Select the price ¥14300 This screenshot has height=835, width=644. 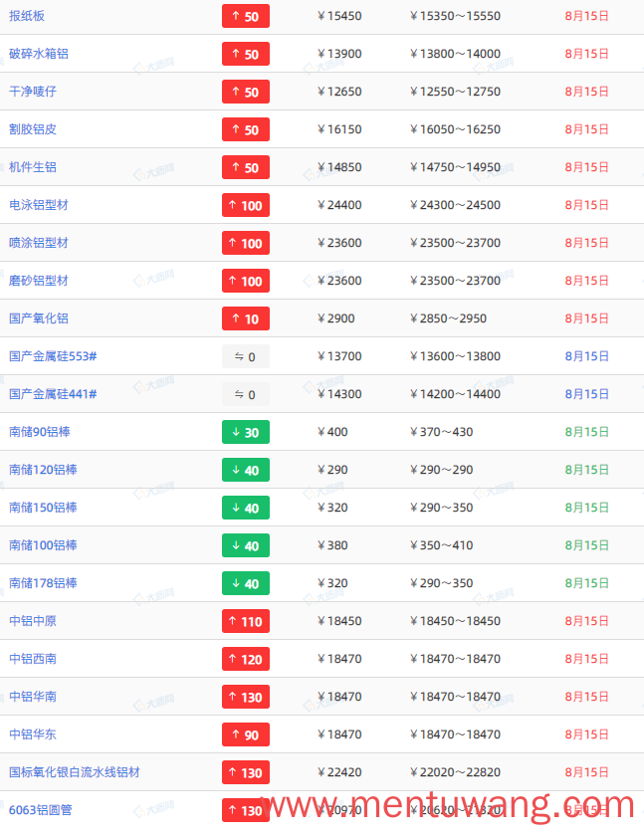tap(339, 394)
